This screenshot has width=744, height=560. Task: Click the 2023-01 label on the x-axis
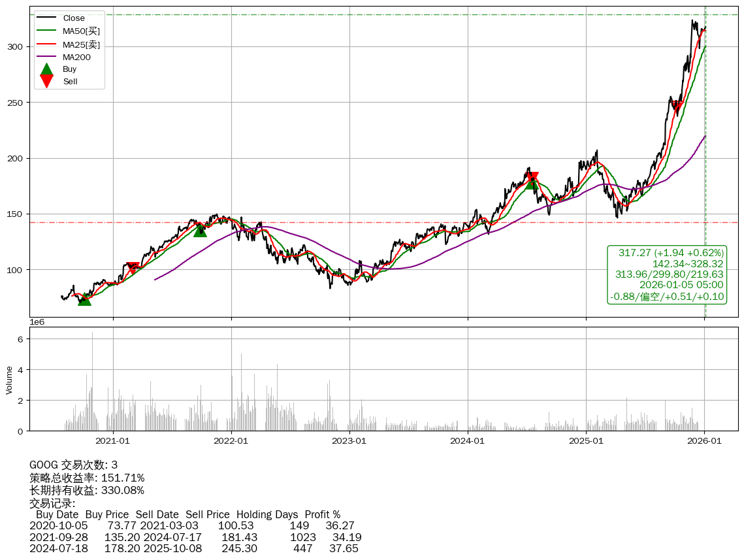point(349,441)
